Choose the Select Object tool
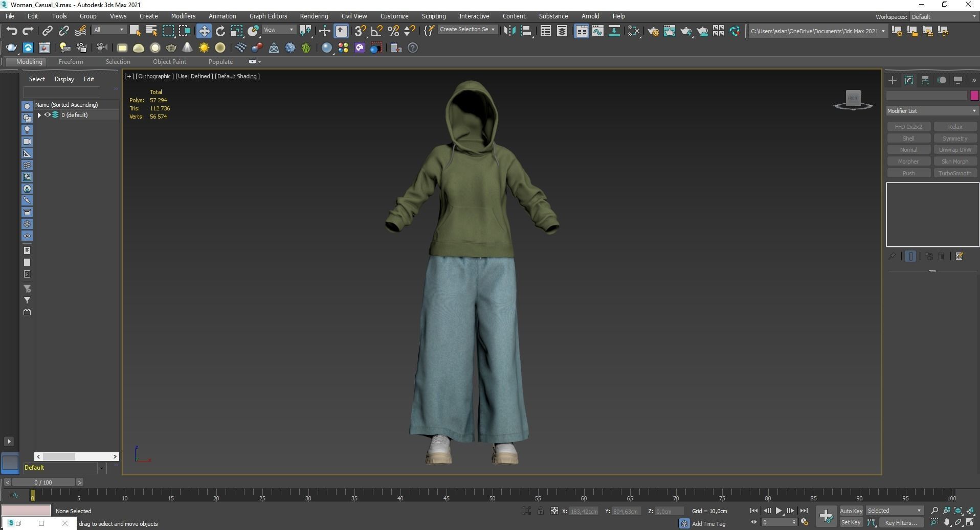 tap(135, 31)
